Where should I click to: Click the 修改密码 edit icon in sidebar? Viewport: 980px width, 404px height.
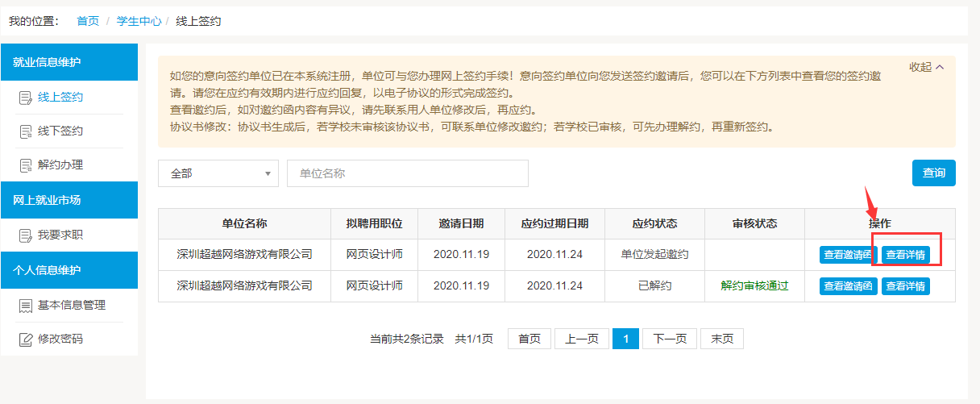(x=25, y=339)
